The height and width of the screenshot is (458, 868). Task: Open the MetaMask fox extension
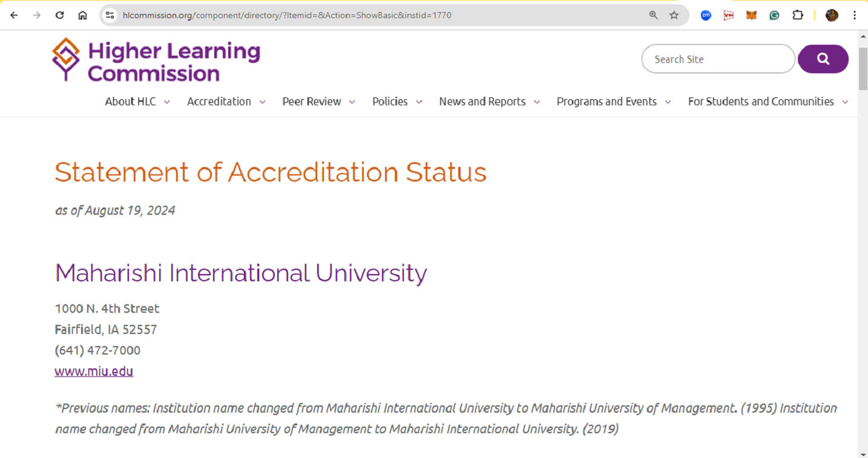pyautogui.click(x=751, y=15)
